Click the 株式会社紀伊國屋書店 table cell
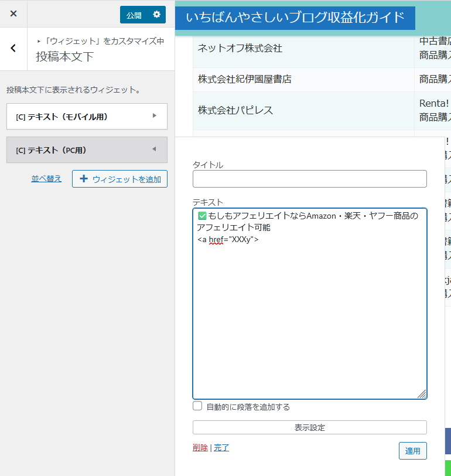The height and width of the screenshot is (476, 451). [245, 79]
